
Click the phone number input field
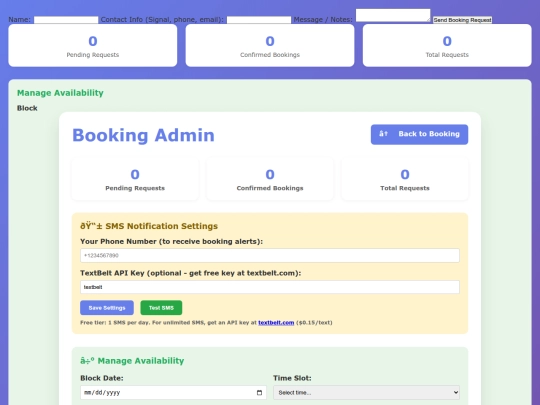(x=270, y=256)
